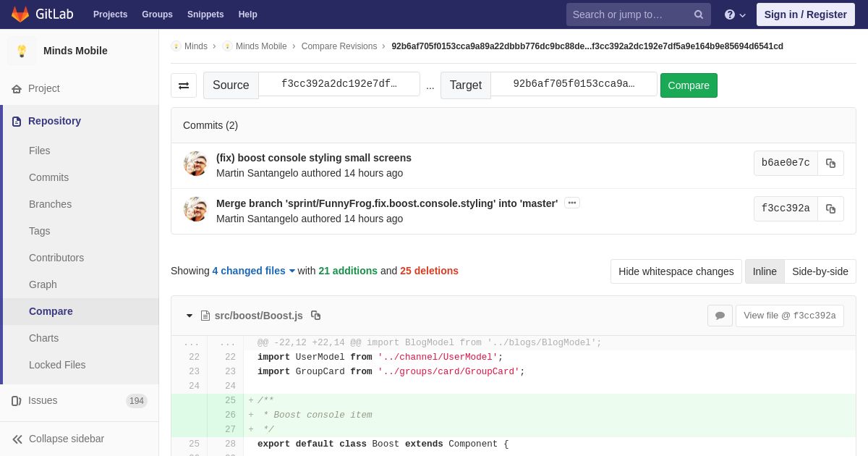
Task: Switch to Inline diff view
Action: (765, 271)
